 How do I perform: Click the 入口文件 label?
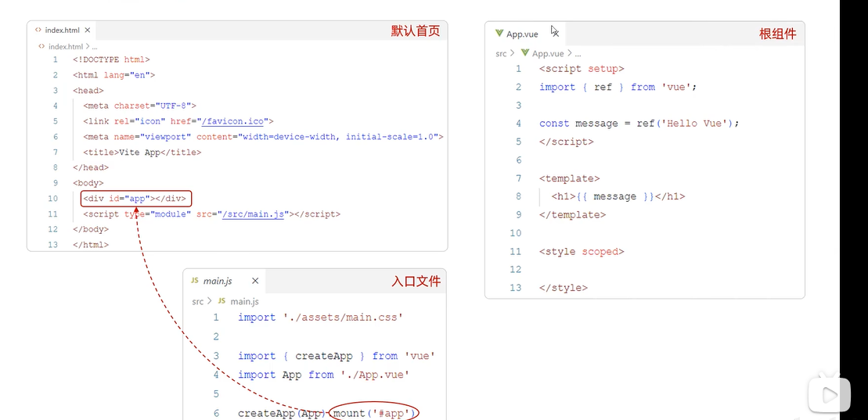[x=416, y=281]
